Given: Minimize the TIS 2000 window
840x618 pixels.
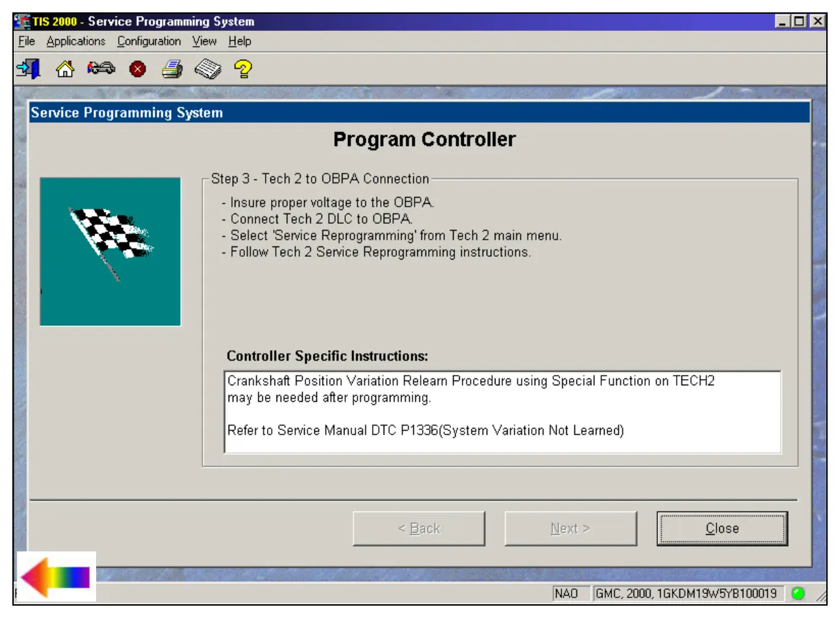Looking at the screenshot, I should 783,21.
